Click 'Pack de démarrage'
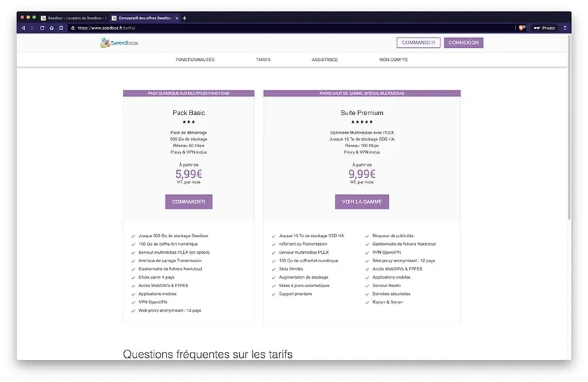The height and width of the screenshot is (382, 588). click(x=189, y=133)
